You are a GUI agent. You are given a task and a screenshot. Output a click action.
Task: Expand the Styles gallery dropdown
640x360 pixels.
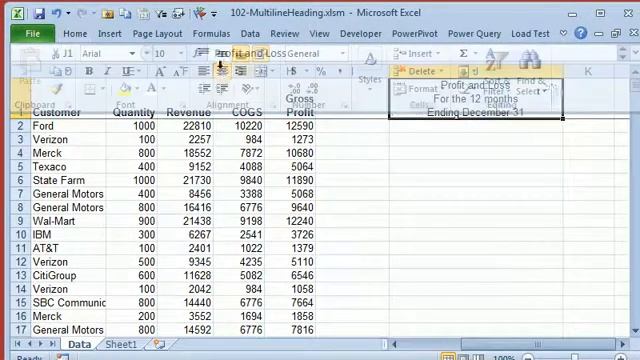(369, 89)
